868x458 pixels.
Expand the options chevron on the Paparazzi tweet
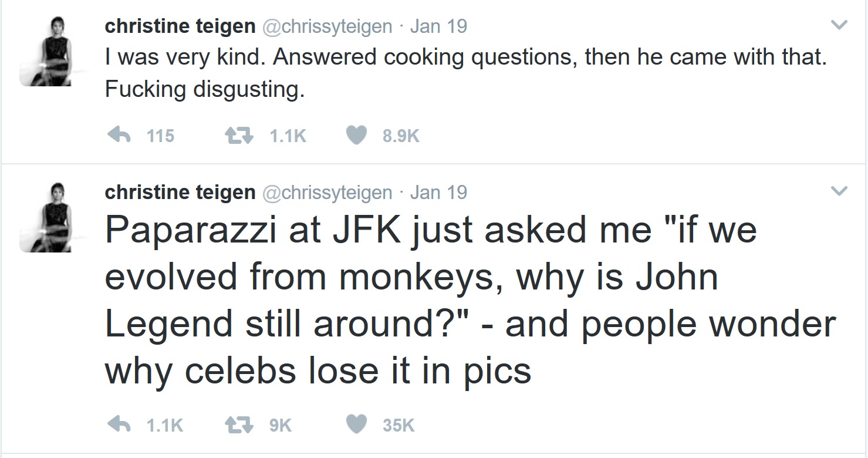tap(840, 191)
